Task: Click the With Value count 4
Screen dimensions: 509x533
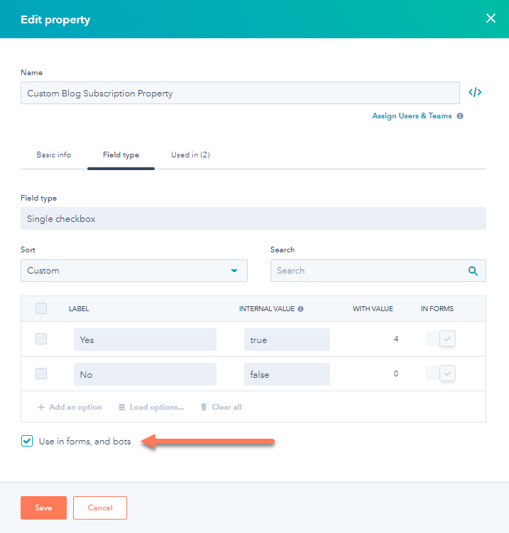Action: [x=396, y=339]
